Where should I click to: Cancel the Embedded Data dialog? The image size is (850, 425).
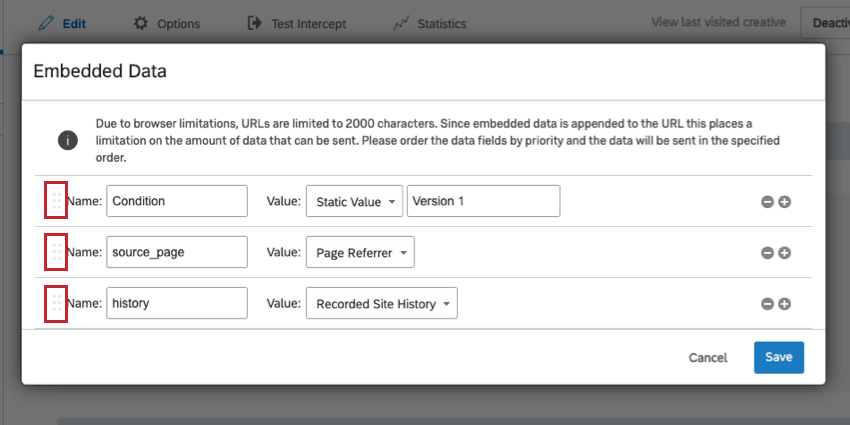(708, 357)
